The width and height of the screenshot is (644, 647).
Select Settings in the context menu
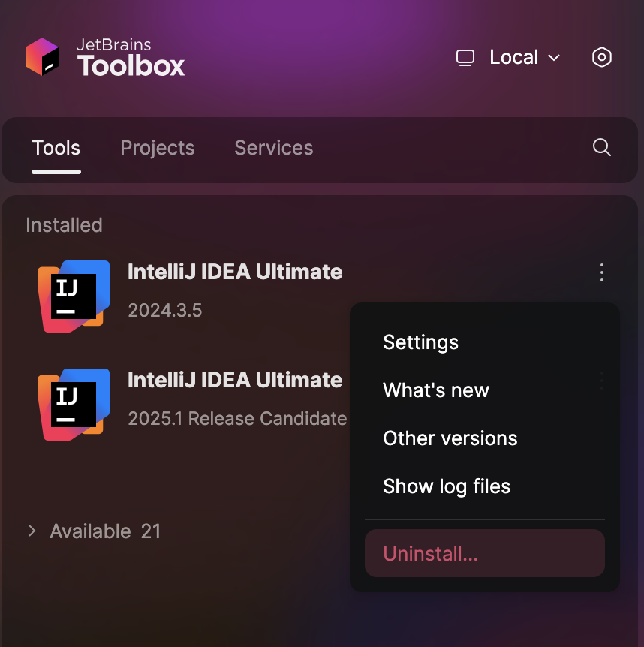point(420,342)
